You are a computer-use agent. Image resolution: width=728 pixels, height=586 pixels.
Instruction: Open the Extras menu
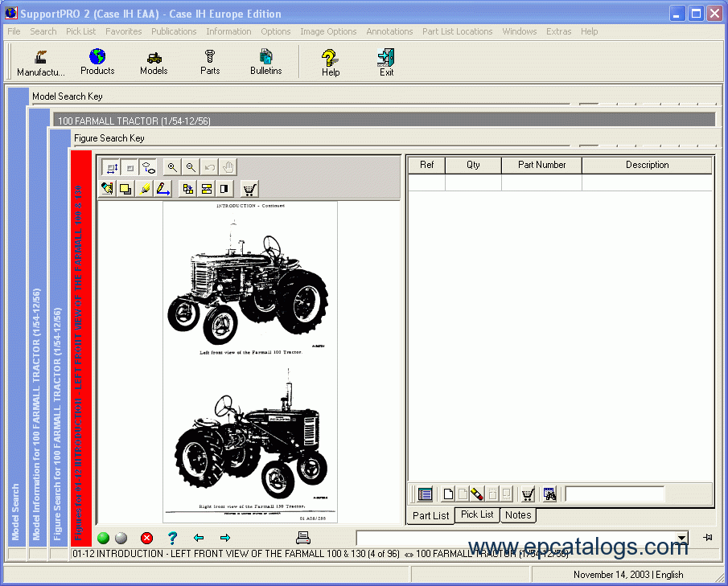click(558, 31)
